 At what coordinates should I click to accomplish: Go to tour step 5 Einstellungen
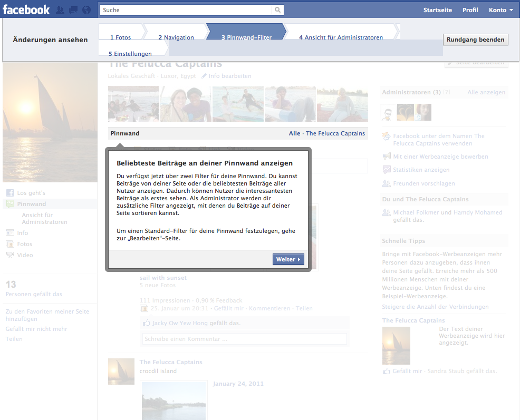click(x=130, y=54)
